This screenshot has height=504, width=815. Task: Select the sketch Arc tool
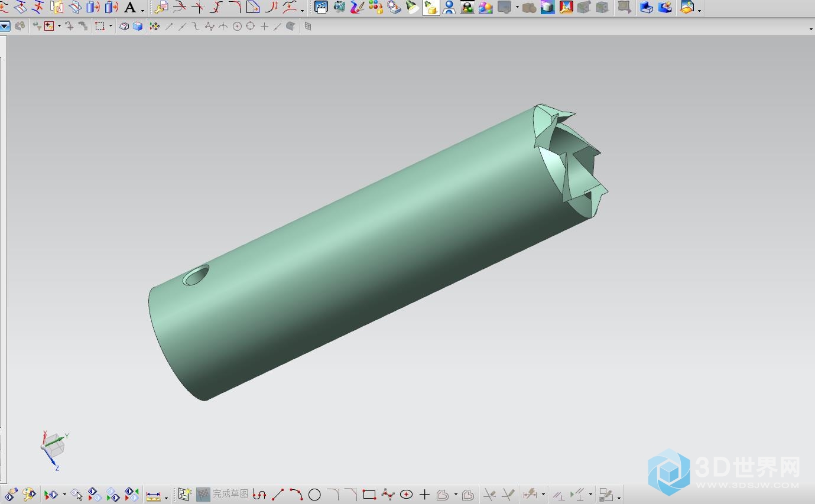click(296, 495)
